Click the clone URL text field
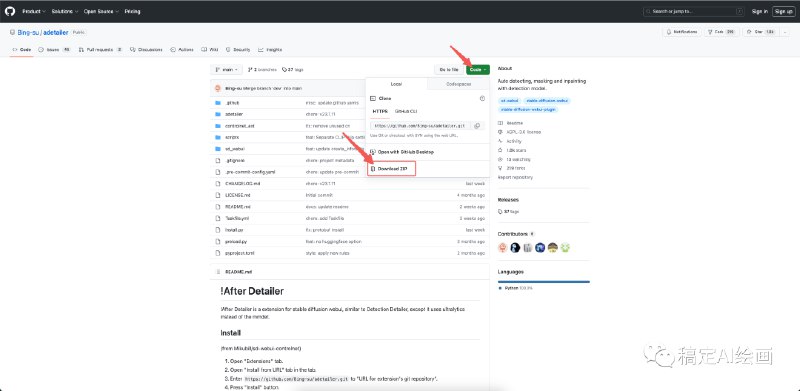 click(420, 125)
